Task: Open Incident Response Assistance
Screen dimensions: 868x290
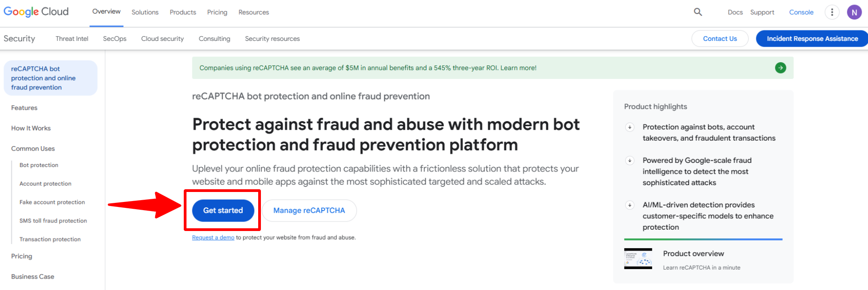Action: (x=812, y=39)
